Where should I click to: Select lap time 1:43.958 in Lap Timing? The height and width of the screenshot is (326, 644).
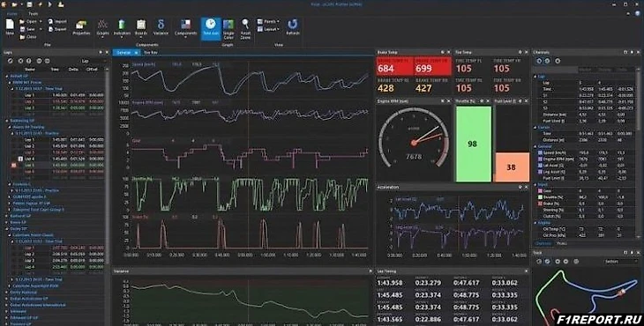pyautogui.click(x=390, y=283)
